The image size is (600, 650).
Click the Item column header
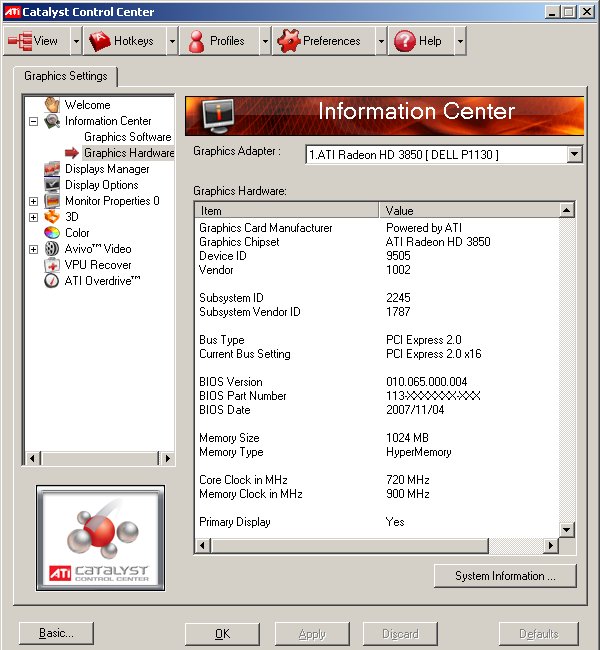(287, 211)
